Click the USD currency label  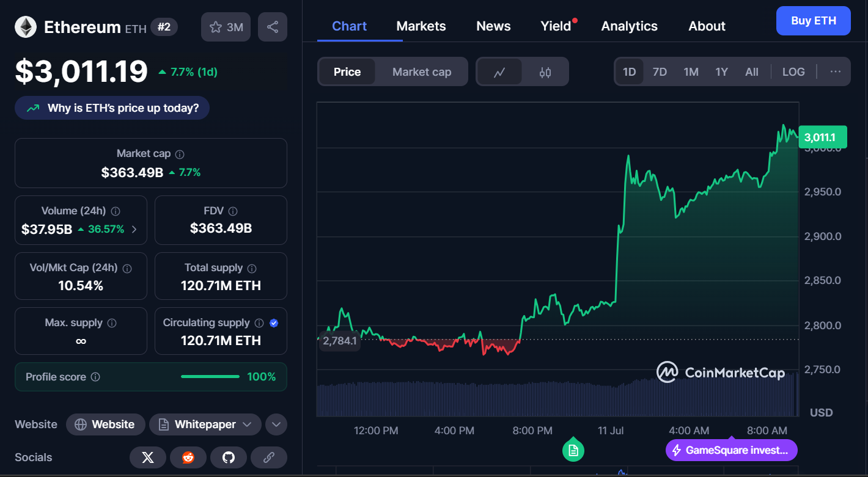[x=821, y=413]
